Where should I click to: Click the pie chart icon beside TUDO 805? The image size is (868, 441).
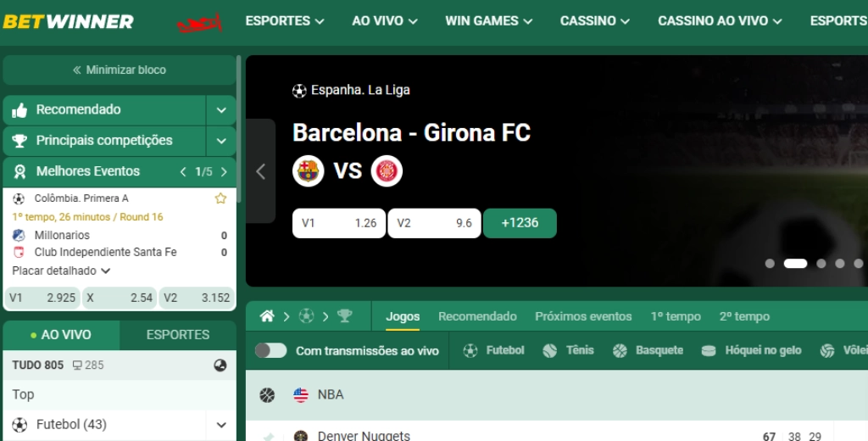pos(220,366)
